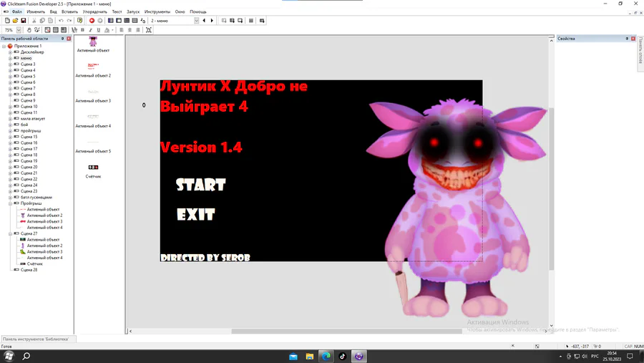Viewport: 644px width, 363px height.
Task: Expand the Дисклеймер frame node
Action: tap(10, 52)
